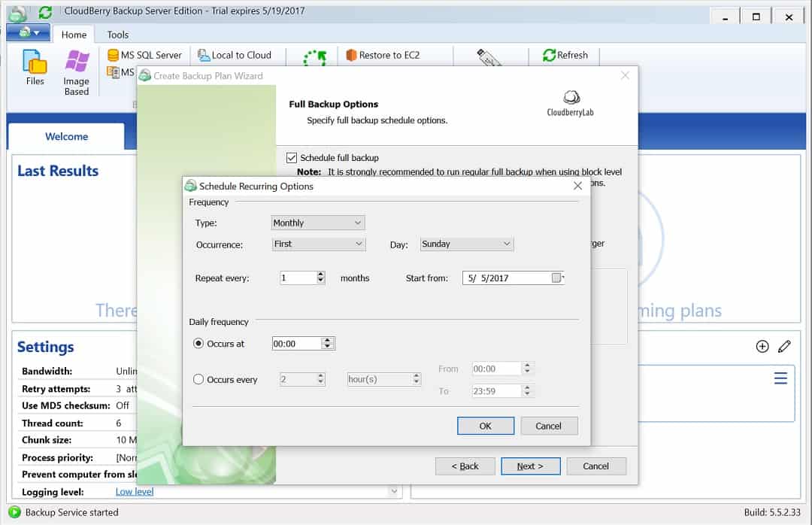The image size is (812, 525).
Task: Click the Chunk size setting label
Action: point(47,439)
